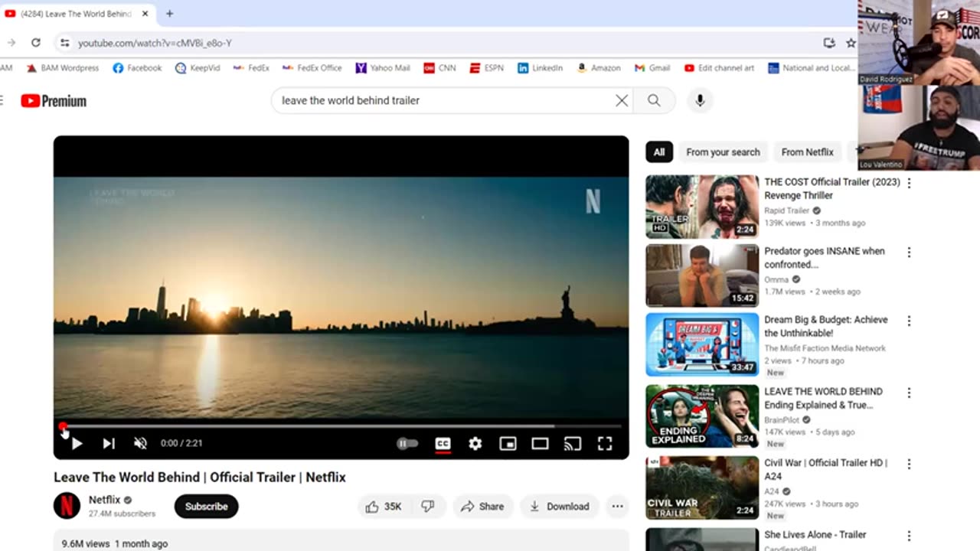Open Civil War Official Trailer title

click(x=825, y=469)
